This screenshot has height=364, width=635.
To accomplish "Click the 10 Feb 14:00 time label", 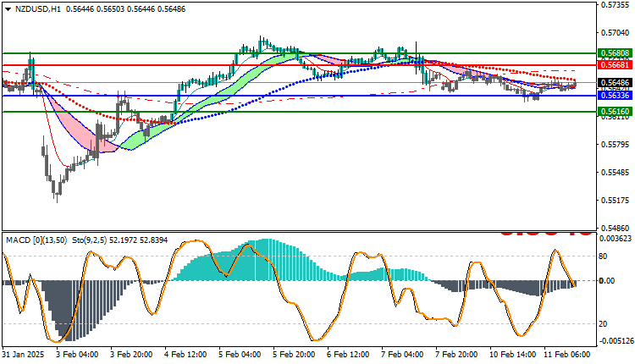I will click(x=513, y=355).
